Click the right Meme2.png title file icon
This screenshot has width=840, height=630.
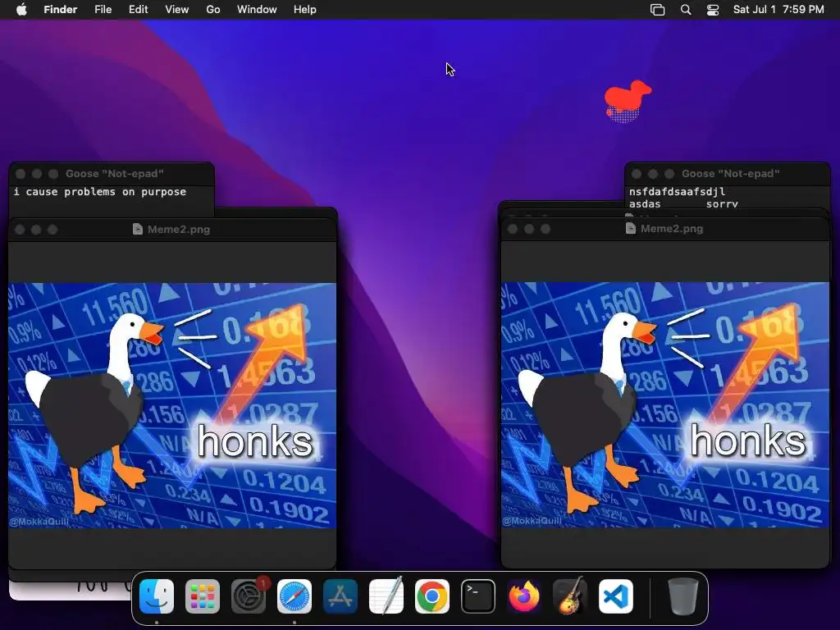pos(631,228)
